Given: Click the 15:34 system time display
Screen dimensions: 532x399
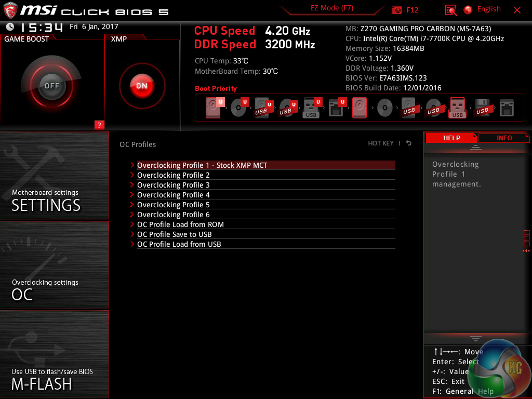Looking at the screenshot, I should [x=42, y=27].
